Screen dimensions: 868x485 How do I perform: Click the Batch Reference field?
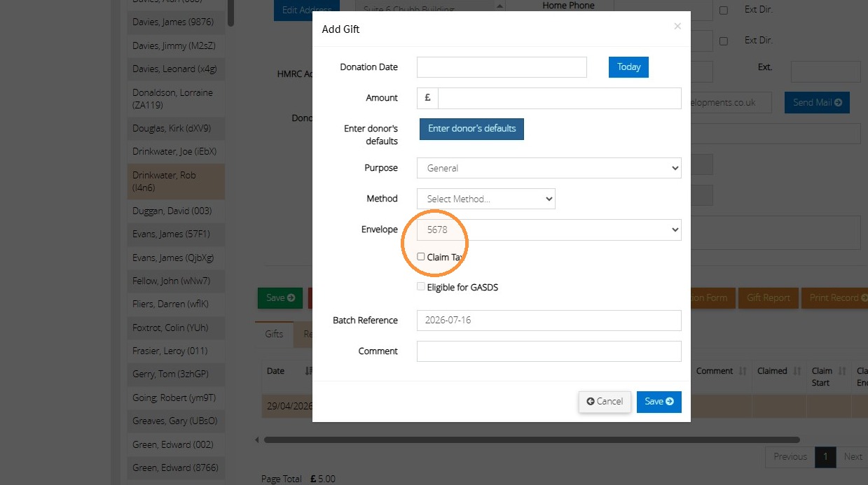pos(549,321)
